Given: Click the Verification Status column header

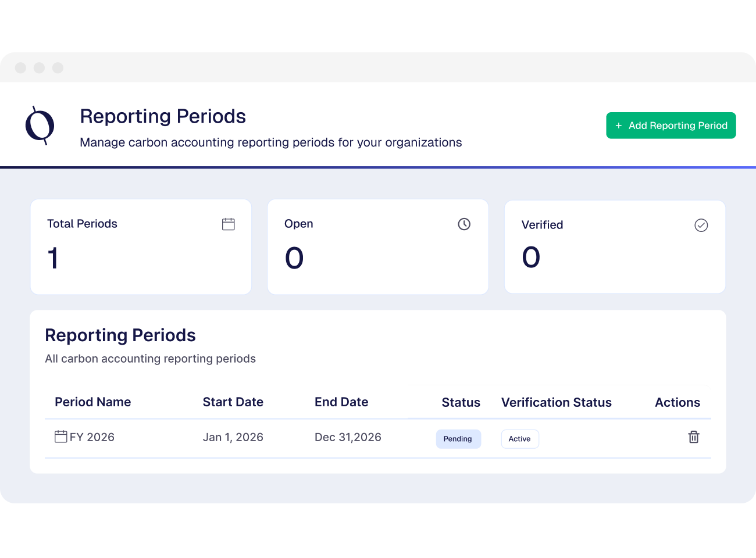Looking at the screenshot, I should point(557,403).
